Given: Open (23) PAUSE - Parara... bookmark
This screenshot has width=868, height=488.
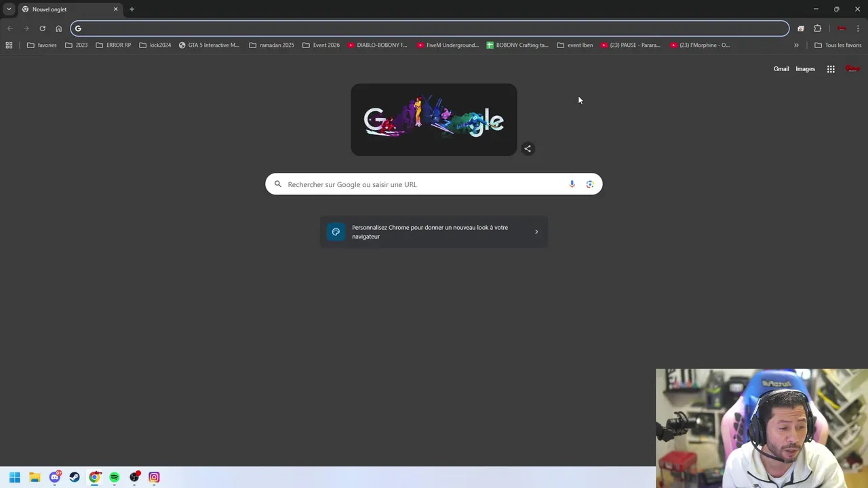Looking at the screenshot, I should [630, 45].
